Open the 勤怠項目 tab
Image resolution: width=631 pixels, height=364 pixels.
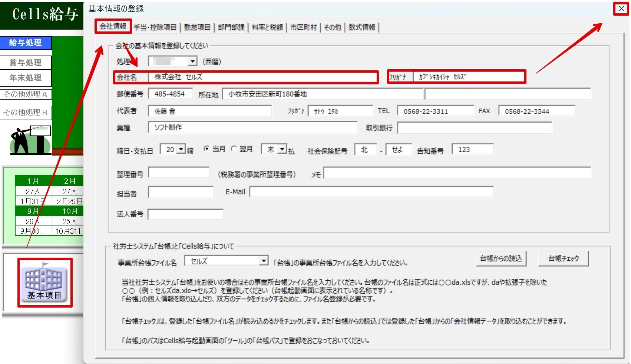[x=197, y=27]
